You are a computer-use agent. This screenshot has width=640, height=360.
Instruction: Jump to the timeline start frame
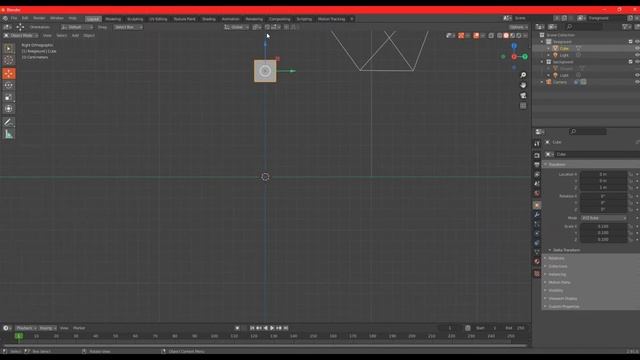252,328
